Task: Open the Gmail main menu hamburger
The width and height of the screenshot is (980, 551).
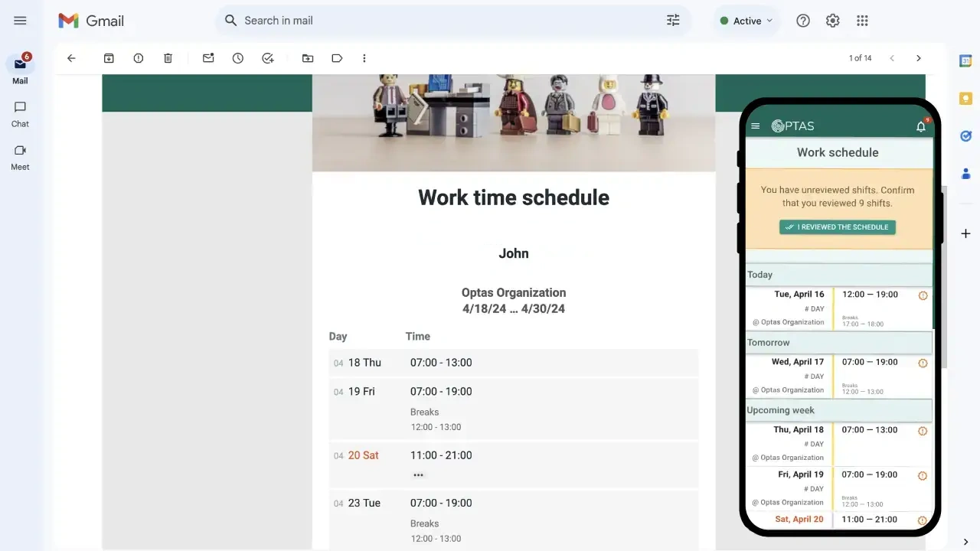Action: point(21,21)
